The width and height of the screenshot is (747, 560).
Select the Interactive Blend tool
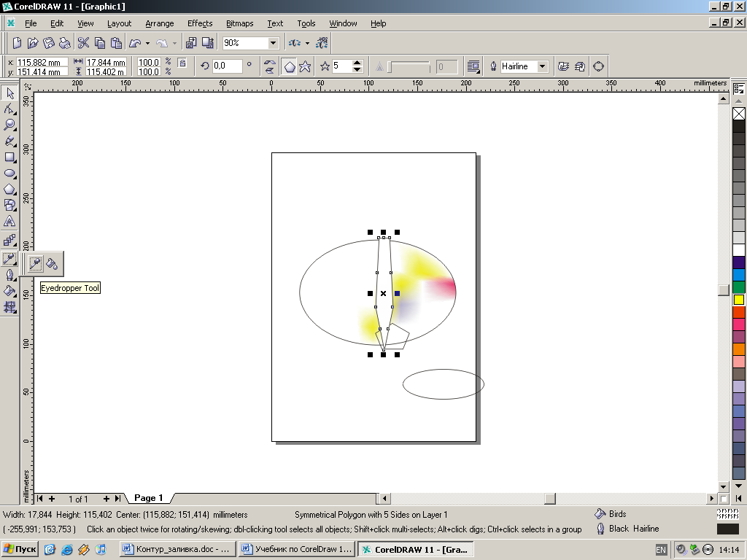9,240
